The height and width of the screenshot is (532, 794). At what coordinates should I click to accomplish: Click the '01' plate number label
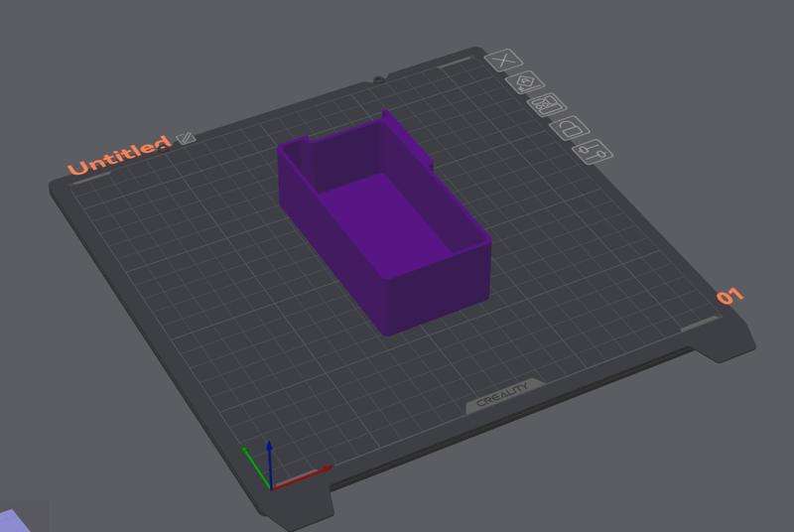729,297
